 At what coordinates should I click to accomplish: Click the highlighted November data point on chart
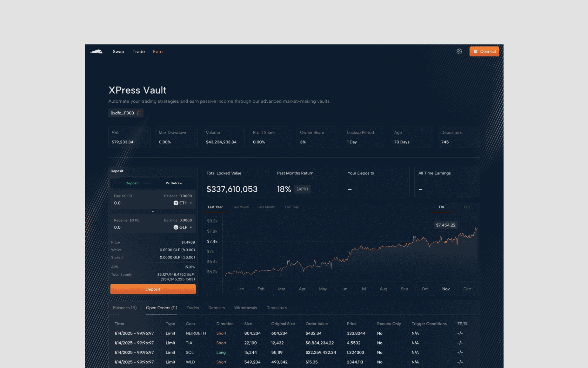pos(446,242)
